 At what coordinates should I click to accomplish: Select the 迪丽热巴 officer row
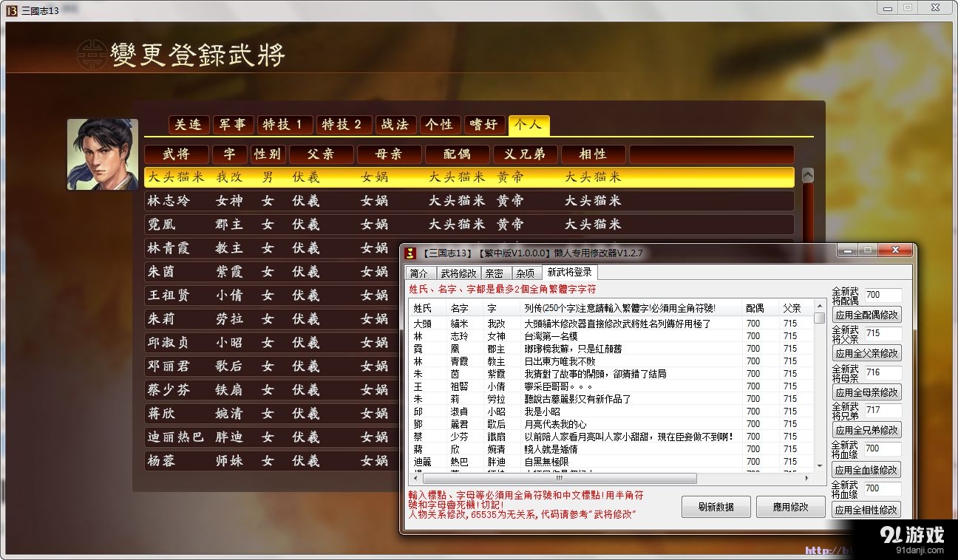tap(272, 437)
